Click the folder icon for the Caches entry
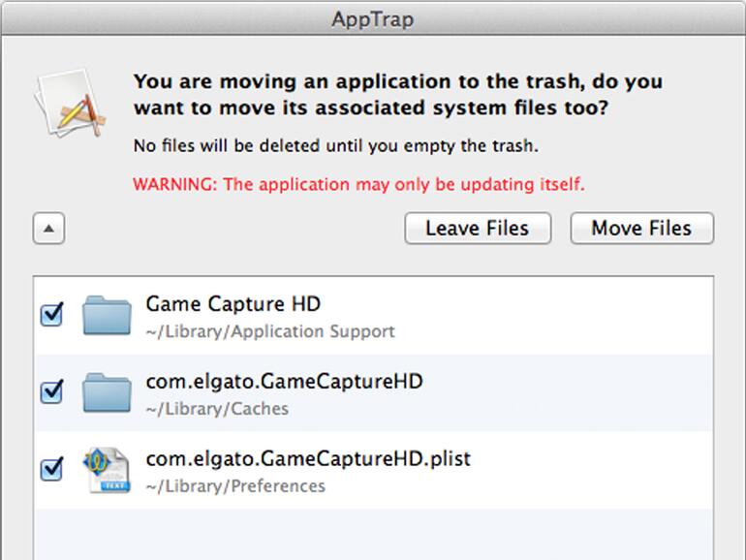This screenshot has width=746, height=560. point(107,391)
